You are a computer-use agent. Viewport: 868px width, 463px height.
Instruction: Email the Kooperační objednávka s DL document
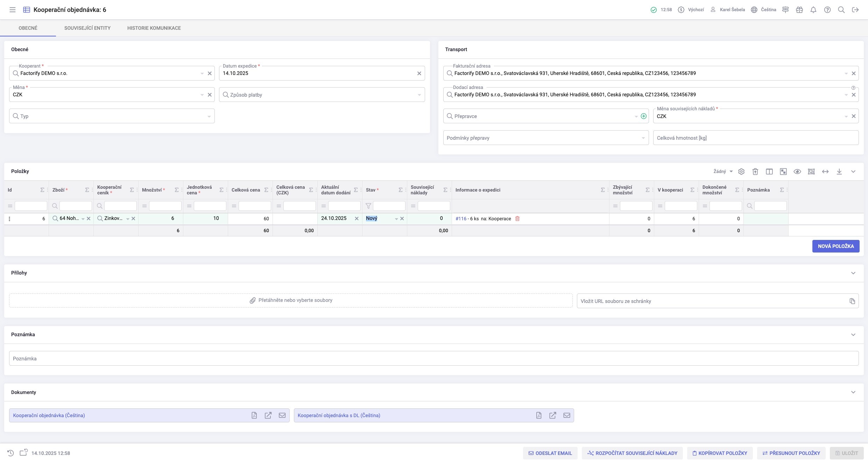pos(567,415)
